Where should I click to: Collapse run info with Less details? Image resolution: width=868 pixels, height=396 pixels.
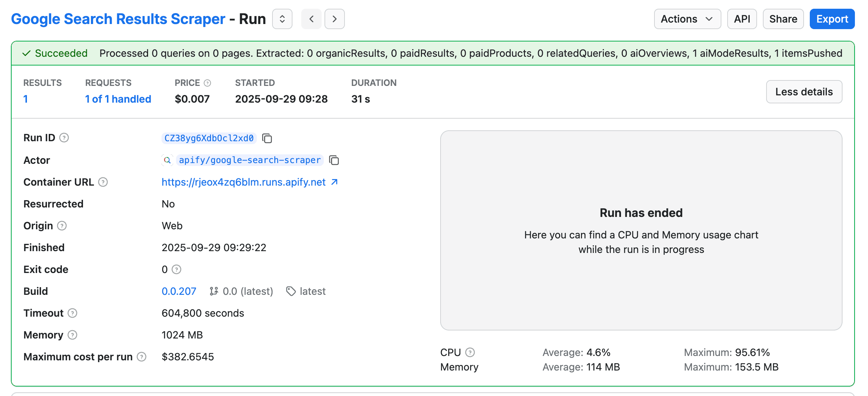click(804, 92)
